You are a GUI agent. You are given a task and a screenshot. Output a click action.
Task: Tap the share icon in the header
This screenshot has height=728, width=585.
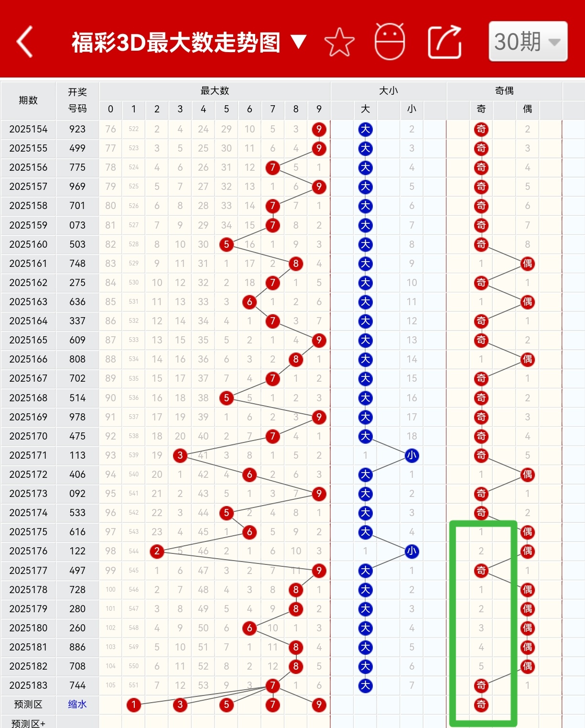(x=445, y=42)
